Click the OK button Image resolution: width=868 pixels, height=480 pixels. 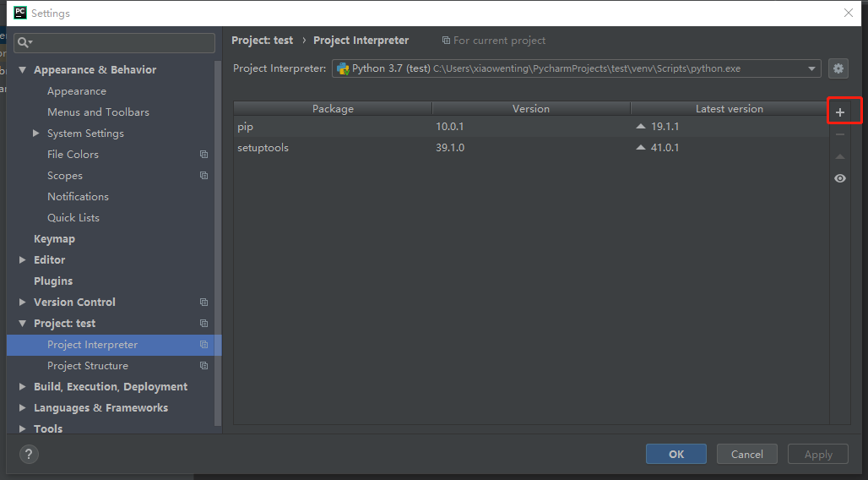point(676,454)
